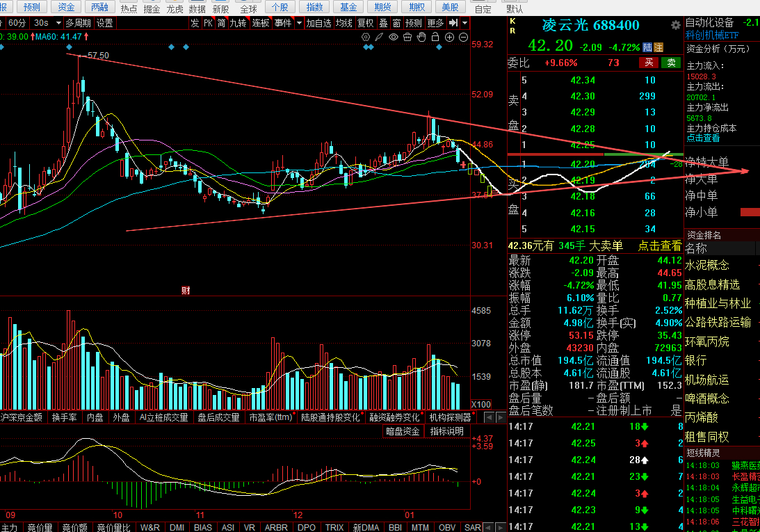760x532 pixels.
Task: Select 水泥概念 in the ranking list
Action: [706, 265]
